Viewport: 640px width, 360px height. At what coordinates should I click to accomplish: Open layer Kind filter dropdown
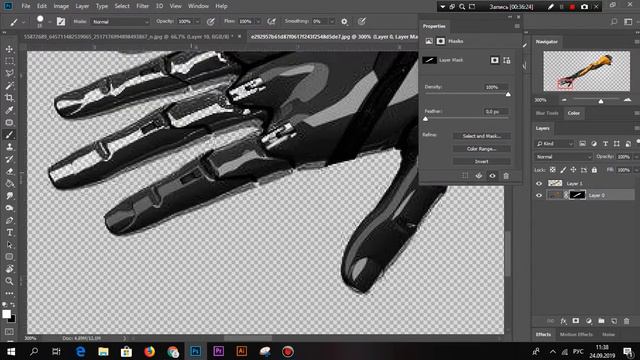tap(555, 144)
